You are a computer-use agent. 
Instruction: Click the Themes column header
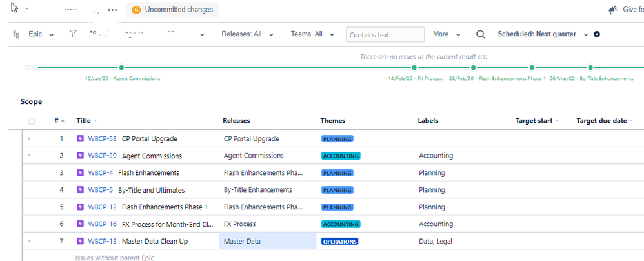coord(333,121)
